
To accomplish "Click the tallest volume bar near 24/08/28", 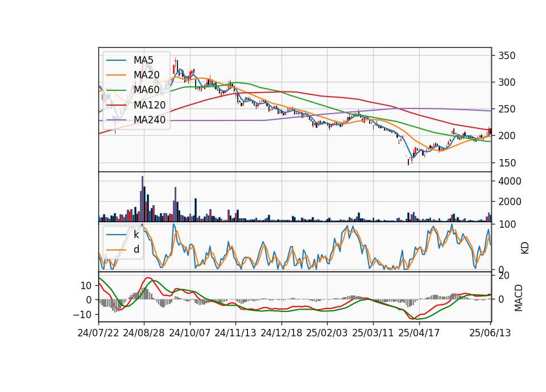I will coord(142,199).
